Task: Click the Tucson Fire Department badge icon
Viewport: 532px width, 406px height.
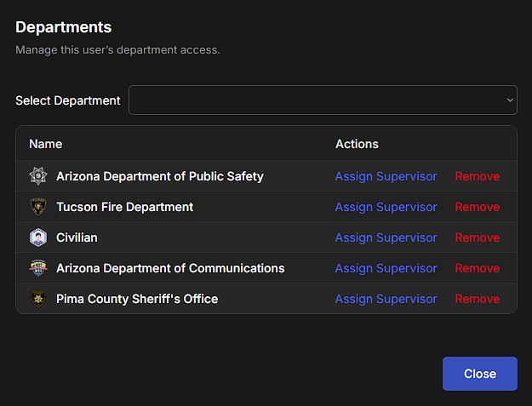Action: (37, 207)
